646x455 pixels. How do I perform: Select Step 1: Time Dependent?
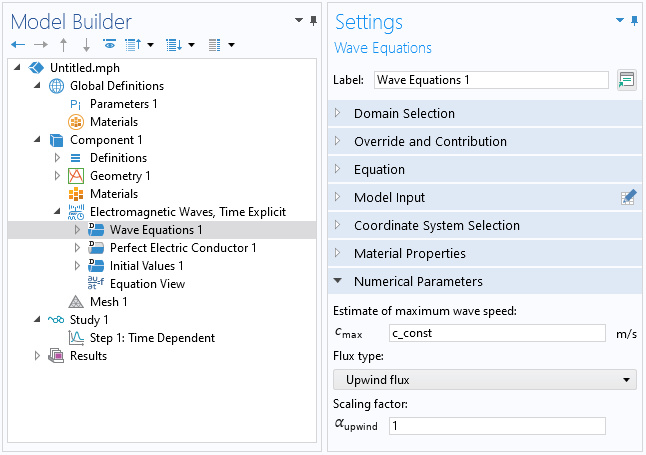(152, 338)
